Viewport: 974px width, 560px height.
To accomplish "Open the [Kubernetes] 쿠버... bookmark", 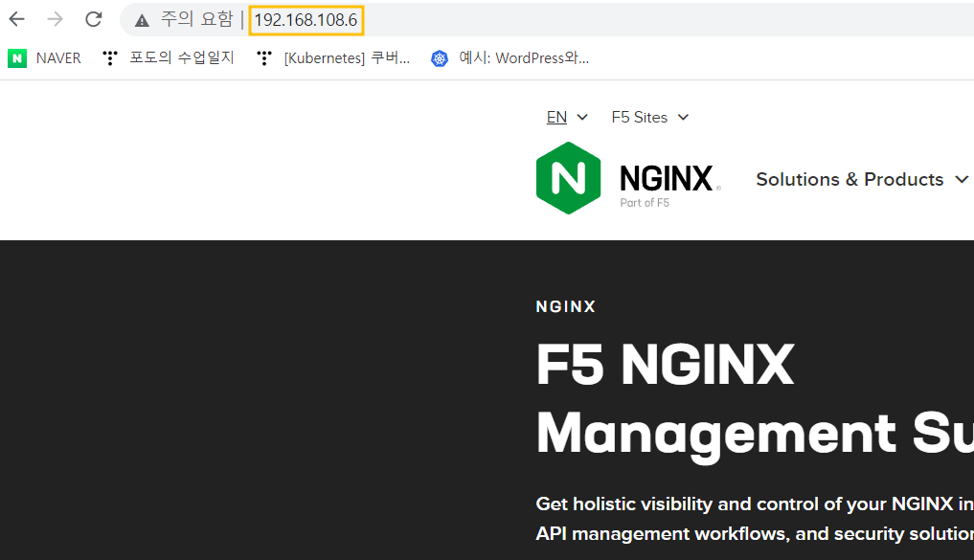I will [333, 57].
